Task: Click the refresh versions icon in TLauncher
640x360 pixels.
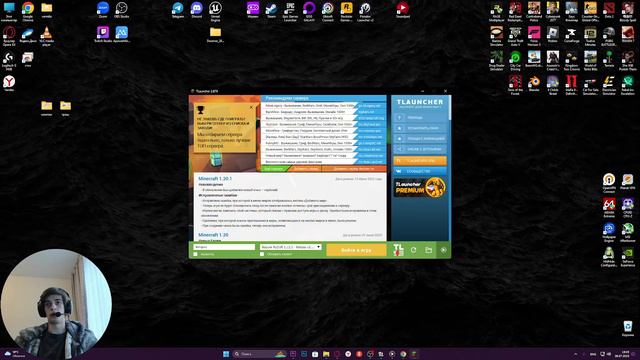Action: pyautogui.click(x=413, y=250)
